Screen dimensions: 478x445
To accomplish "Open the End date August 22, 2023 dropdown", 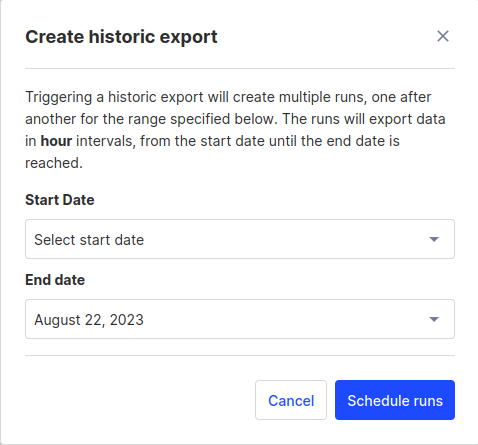I will 240,319.
